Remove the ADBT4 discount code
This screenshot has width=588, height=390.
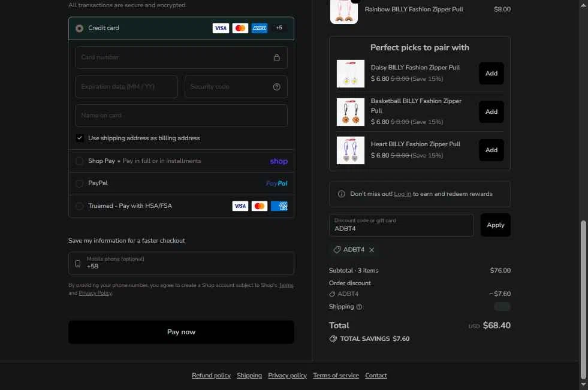coord(372,250)
